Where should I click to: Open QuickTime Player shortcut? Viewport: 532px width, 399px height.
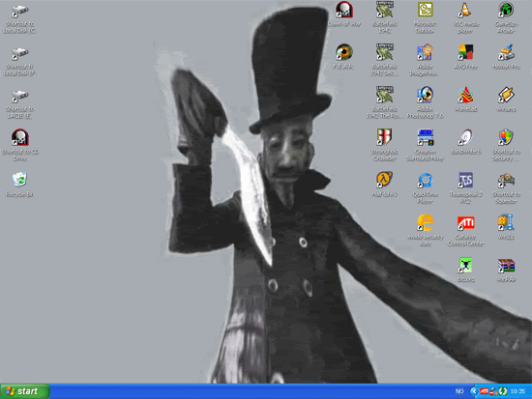tap(426, 180)
